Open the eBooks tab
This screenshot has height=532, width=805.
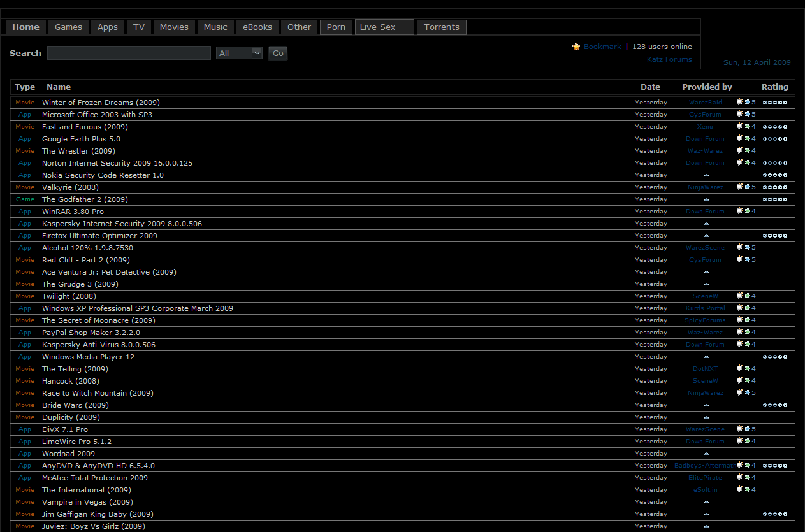tap(257, 27)
